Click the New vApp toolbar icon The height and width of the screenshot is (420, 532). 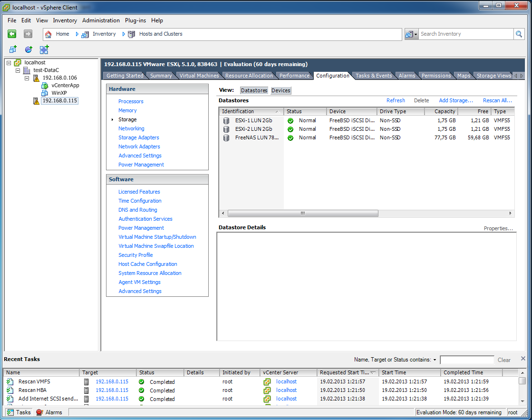44,49
